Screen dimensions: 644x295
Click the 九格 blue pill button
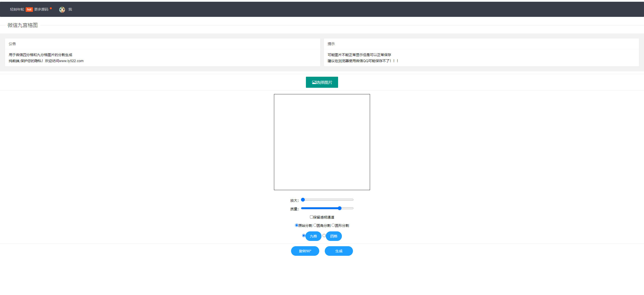tap(313, 236)
